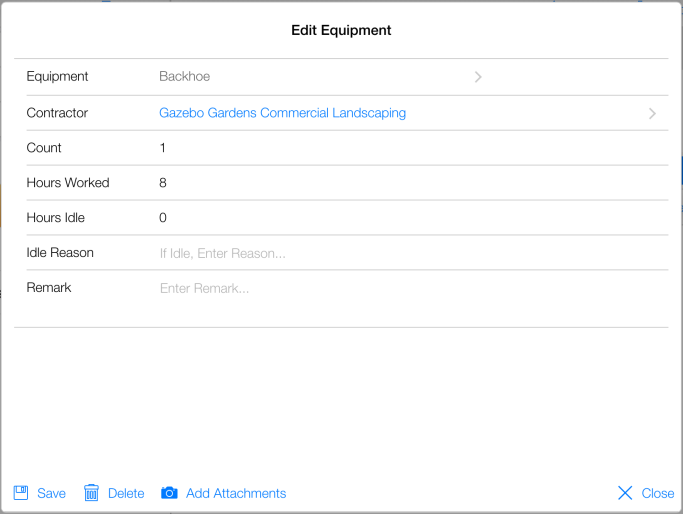Screen dimensions: 683x514
Task: Expand the Equipment row chevron
Action: tap(478, 76)
